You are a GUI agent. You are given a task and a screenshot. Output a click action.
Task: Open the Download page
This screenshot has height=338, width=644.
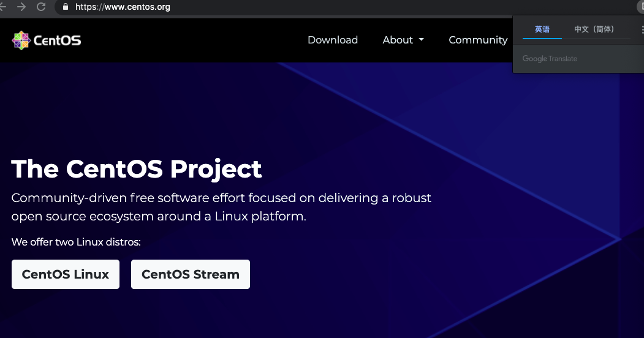[x=333, y=40]
